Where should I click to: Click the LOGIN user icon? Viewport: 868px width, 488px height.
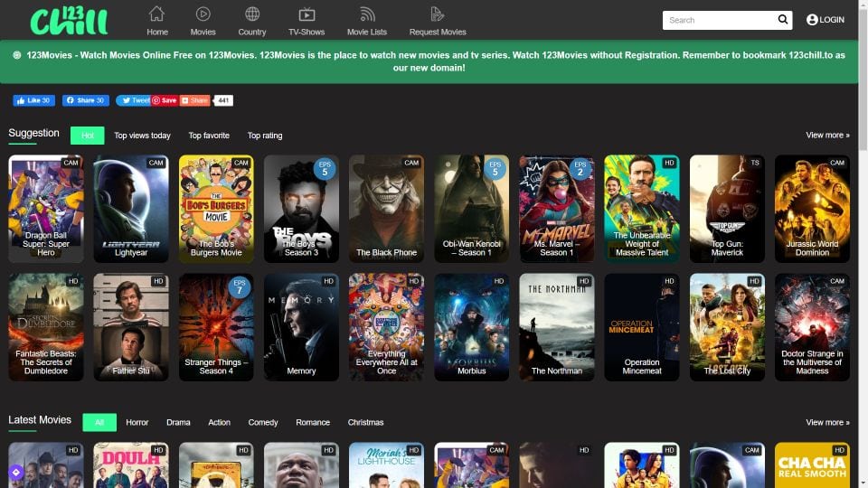coord(812,20)
